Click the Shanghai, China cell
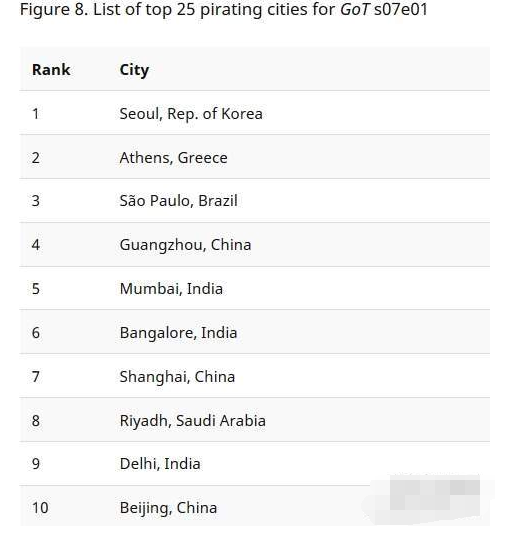Image resolution: width=517 pixels, height=538 pixels. [x=177, y=377]
